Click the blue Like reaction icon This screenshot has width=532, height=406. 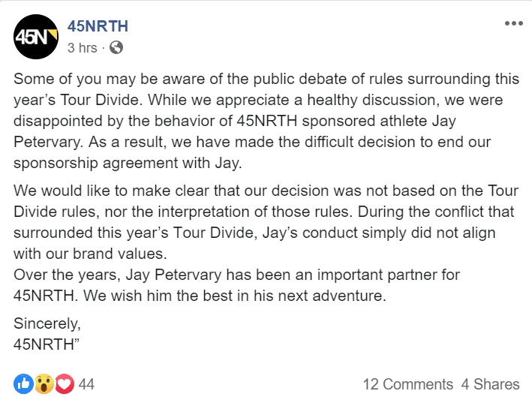(23, 384)
